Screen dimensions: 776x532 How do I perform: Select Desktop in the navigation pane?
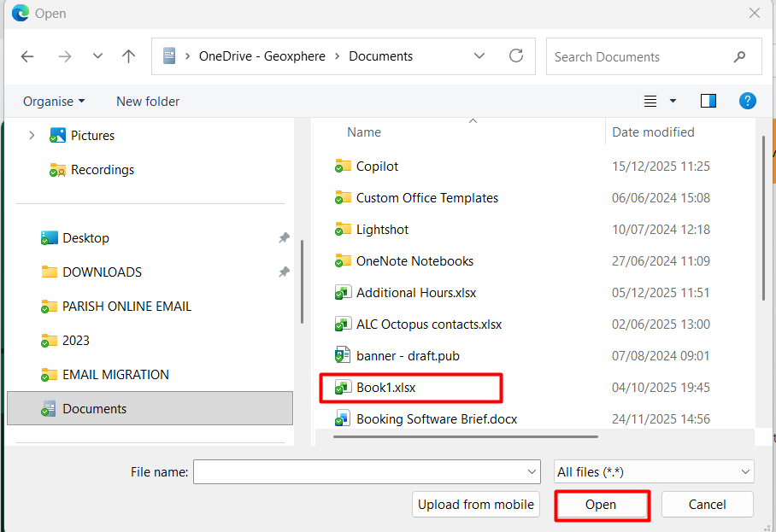tap(85, 238)
